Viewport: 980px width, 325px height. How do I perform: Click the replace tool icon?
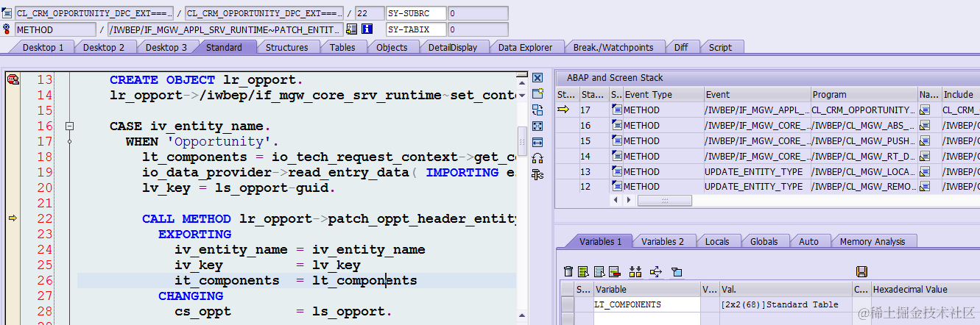tap(537, 110)
